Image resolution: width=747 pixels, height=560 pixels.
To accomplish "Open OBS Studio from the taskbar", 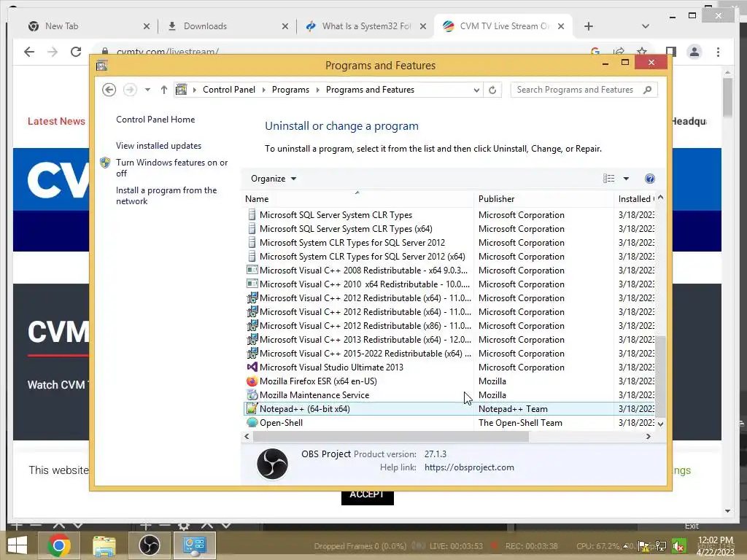I will pyautogui.click(x=149, y=545).
